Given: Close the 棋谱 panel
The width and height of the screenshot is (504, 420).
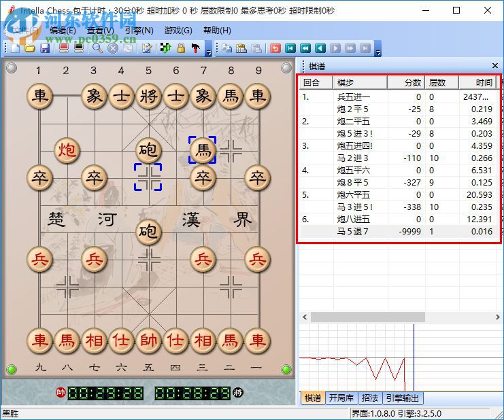Looking at the screenshot, I should coord(495,66).
